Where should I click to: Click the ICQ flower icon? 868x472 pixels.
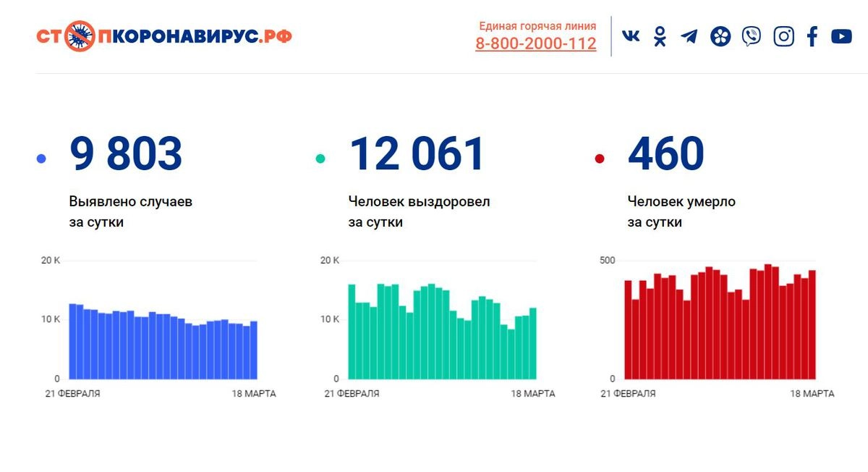tap(720, 36)
